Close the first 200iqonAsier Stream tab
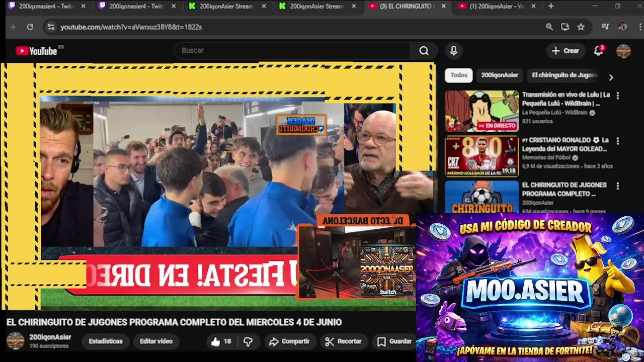Viewport: 644px width, 362px height. (x=264, y=6)
